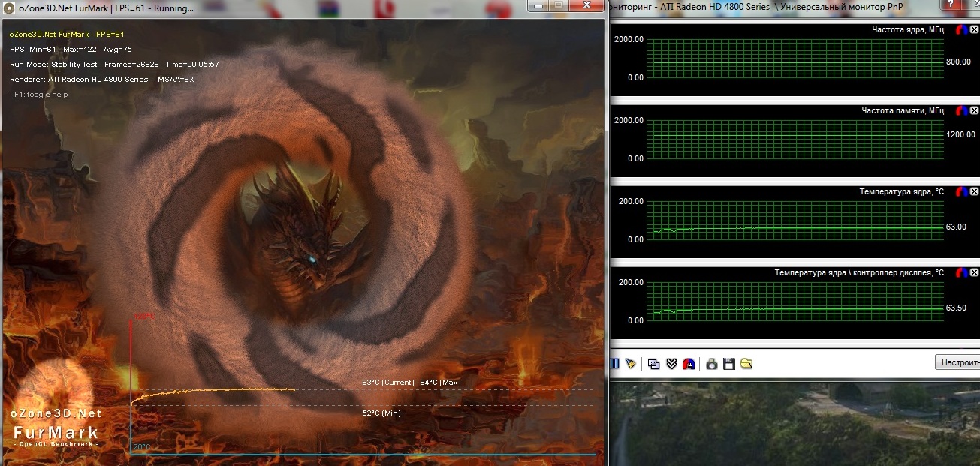
Task: Close the Частота памяти, МГц graph
Action: click(974, 111)
